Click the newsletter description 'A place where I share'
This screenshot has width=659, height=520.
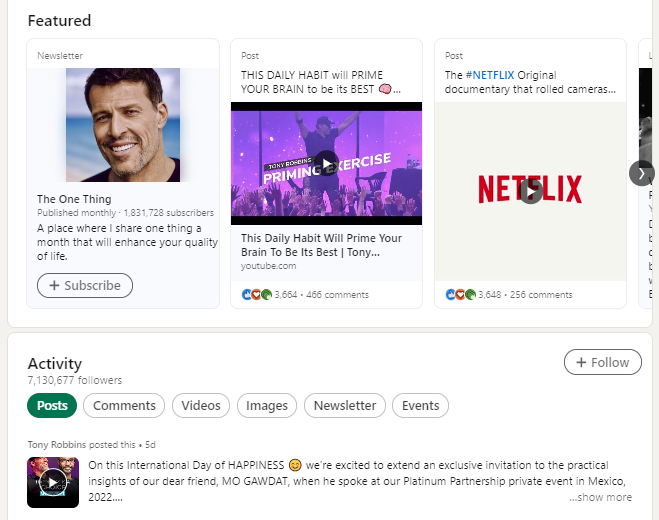pyautogui.click(x=127, y=242)
